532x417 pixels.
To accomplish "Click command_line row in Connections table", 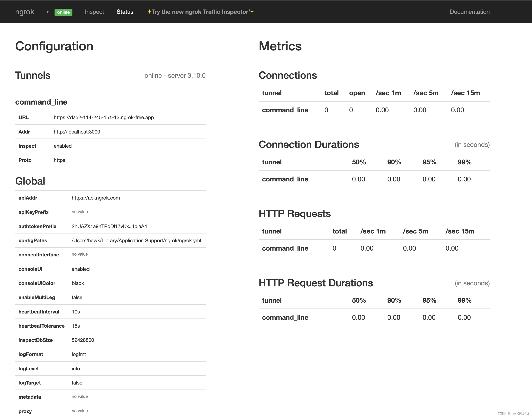I will coord(285,110).
